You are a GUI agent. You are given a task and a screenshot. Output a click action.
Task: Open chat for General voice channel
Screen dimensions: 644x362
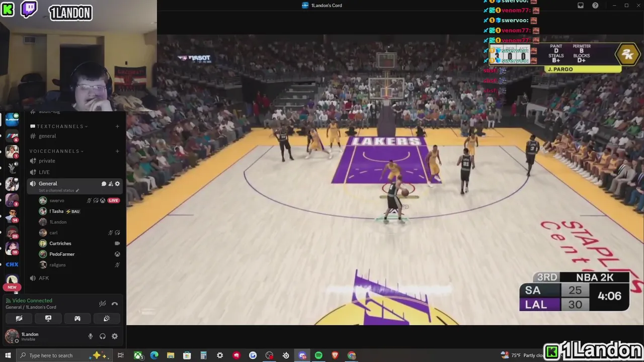click(104, 184)
